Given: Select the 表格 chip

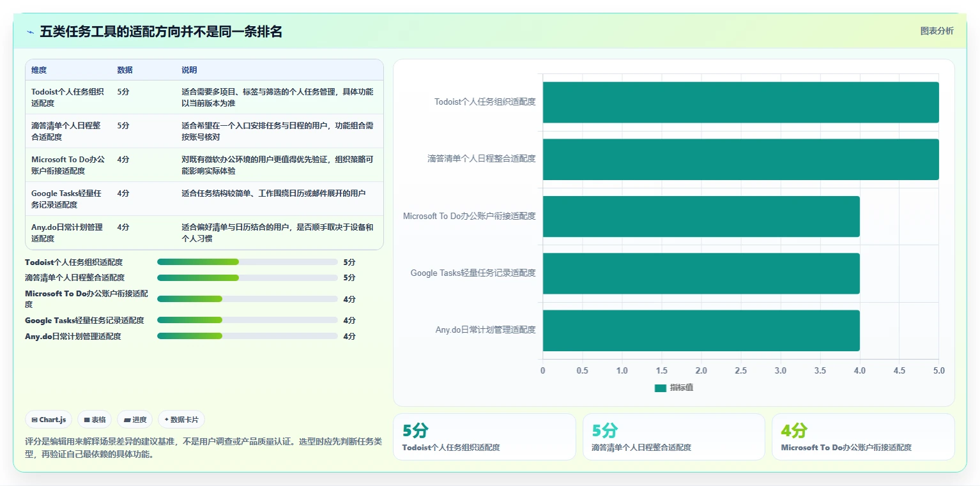Looking at the screenshot, I should [95, 420].
